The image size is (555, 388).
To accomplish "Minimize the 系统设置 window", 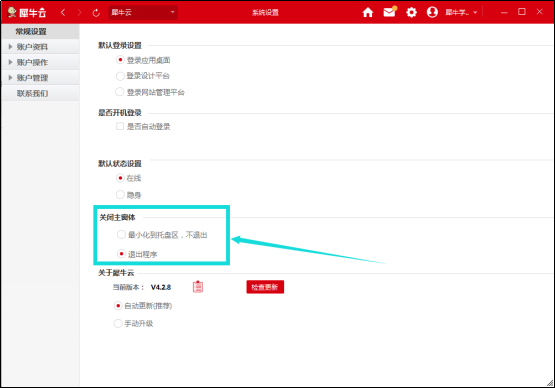I will coord(504,12).
